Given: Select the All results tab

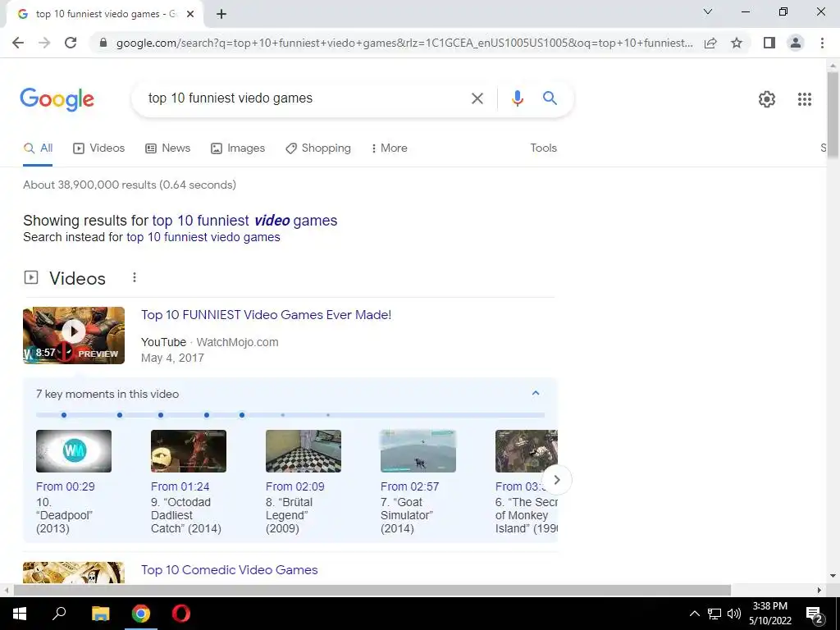Looking at the screenshot, I should (38, 148).
